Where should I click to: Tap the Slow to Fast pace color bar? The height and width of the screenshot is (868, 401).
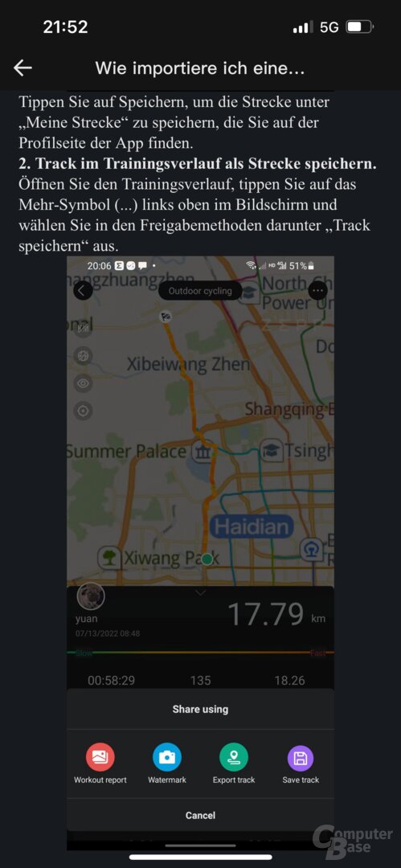coord(201,653)
